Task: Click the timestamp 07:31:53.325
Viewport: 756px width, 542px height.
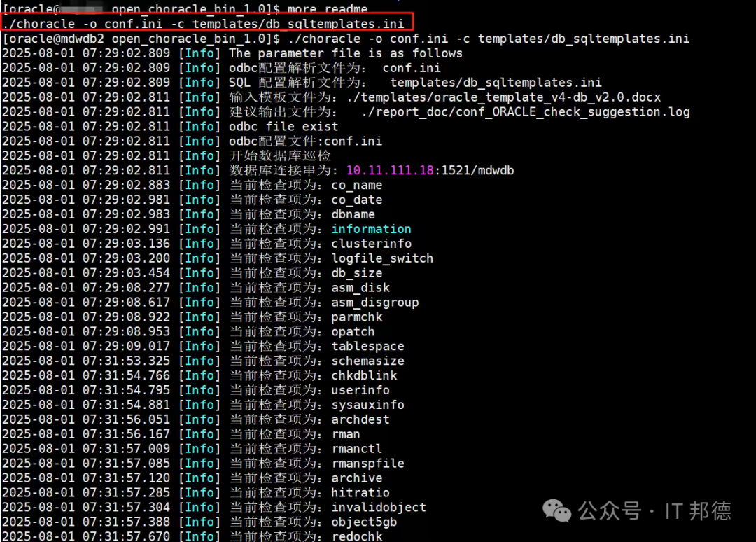Action: 126,361
